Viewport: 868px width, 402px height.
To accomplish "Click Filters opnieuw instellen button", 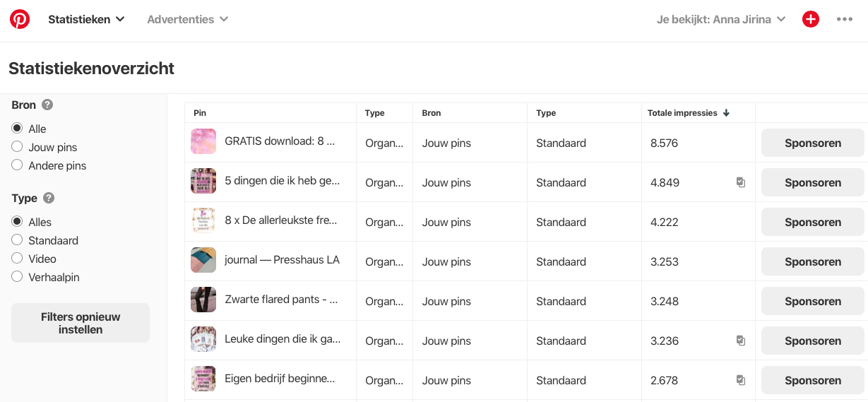I will (81, 323).
